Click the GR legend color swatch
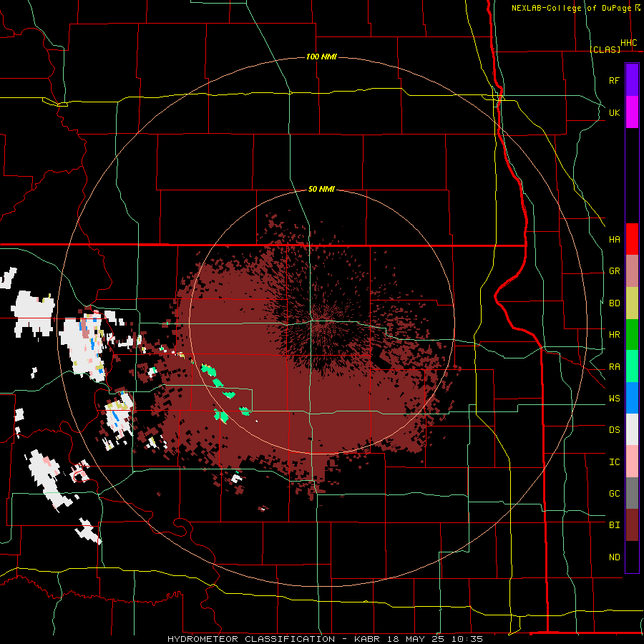The image size is (644, 644). pos(632,271)
